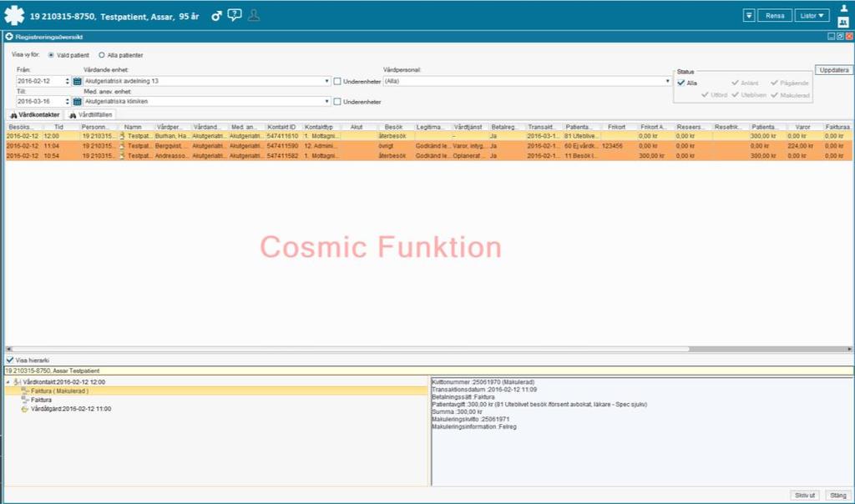
Task: Click the grey person silhouette icon
Action: tap(254, 15)
